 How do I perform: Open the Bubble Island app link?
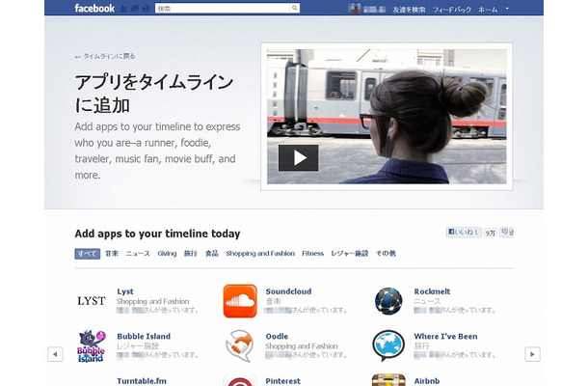144,337
